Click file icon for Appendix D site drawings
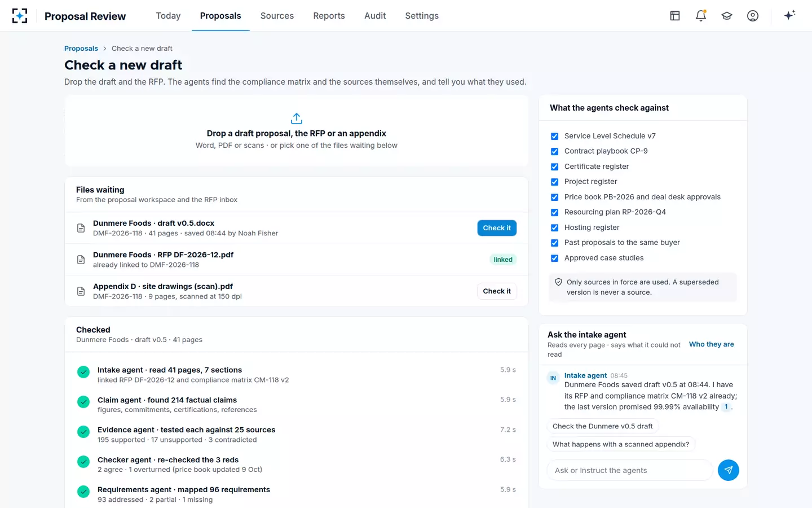The height and width of the screenshot is (508, 812). click(81, 291)
